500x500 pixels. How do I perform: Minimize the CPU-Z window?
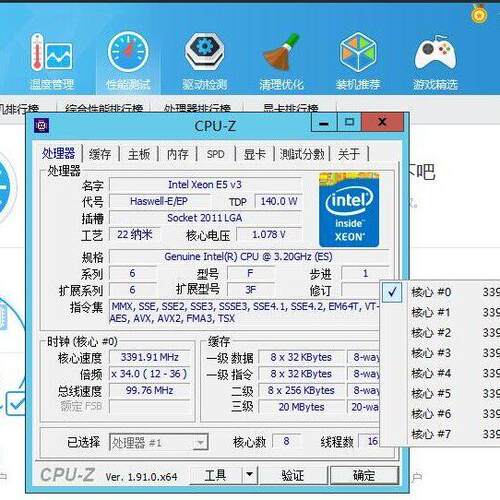324,123
